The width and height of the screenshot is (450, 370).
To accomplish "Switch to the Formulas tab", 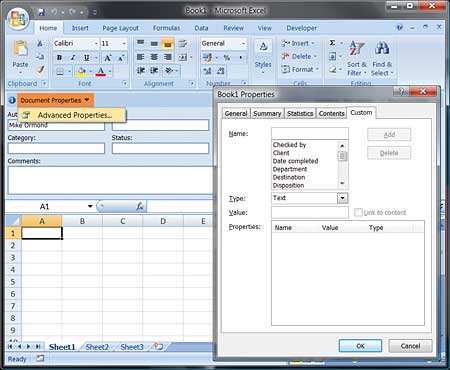I will point(166,28).
